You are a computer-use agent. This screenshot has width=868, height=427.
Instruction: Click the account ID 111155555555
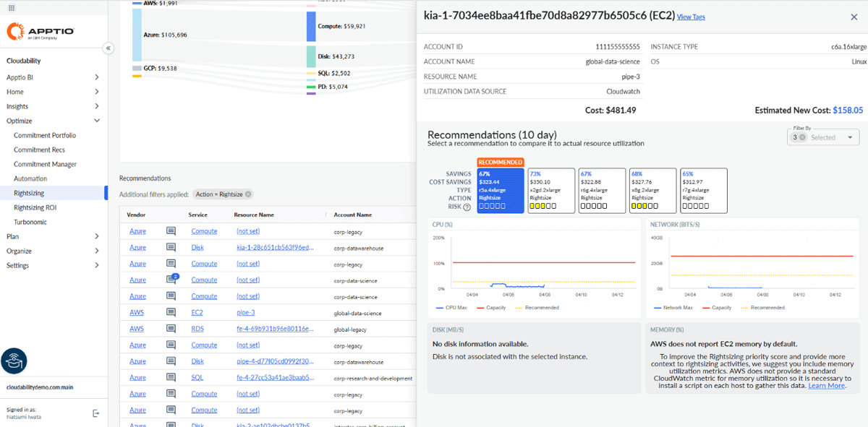pyautogui.click(x=617, y=46)
